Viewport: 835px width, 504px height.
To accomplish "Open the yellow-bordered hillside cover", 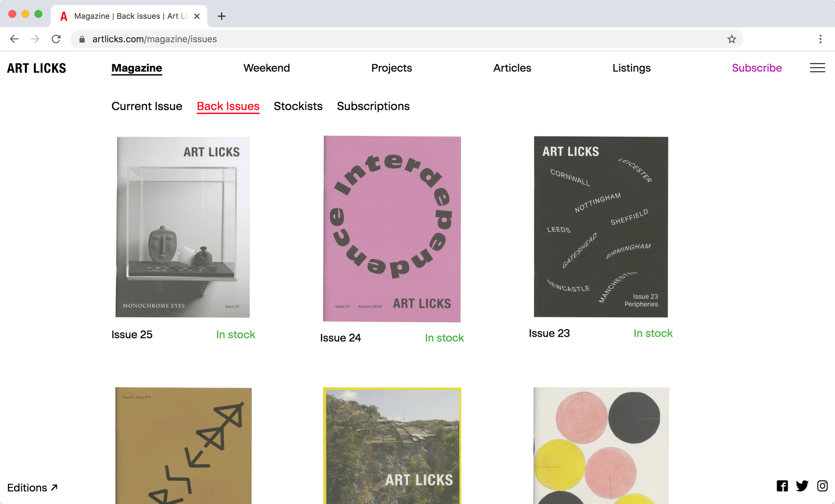I will [392, 446].
